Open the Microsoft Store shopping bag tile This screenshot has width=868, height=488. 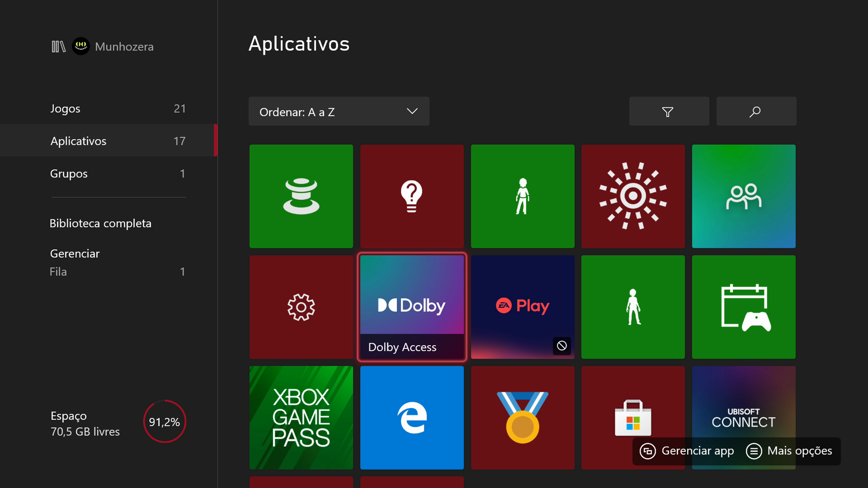tap(633, 417)
